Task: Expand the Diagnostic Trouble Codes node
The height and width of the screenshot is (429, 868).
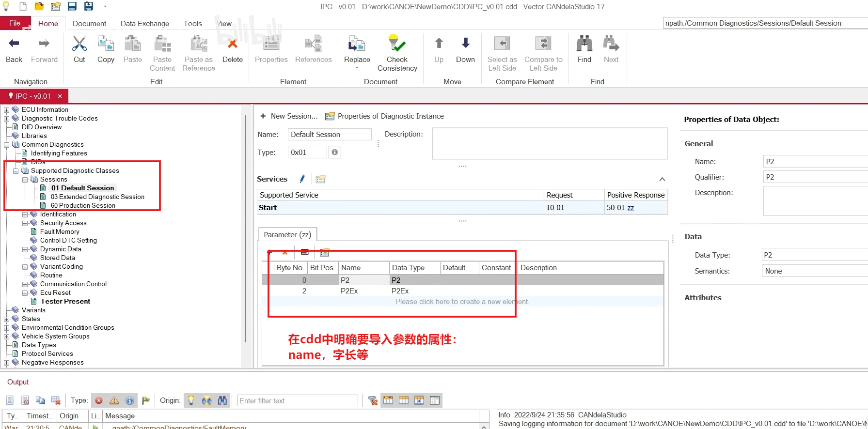Action: 7,119
